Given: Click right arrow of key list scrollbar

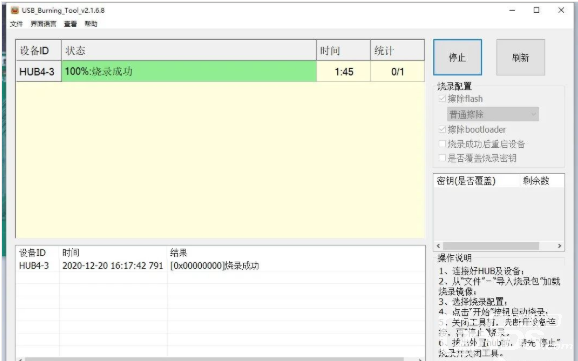Looking at the screenshot, I should click(x=560, y=246).
